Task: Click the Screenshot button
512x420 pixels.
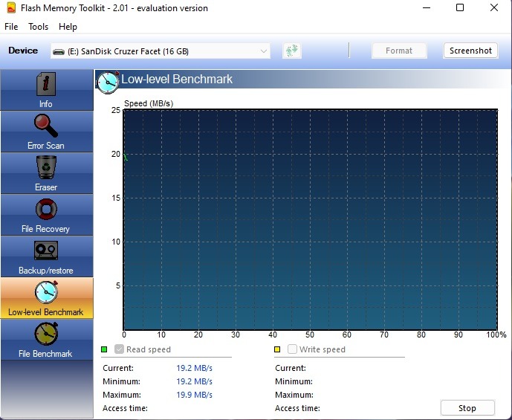Action: [x=470, y=51]
